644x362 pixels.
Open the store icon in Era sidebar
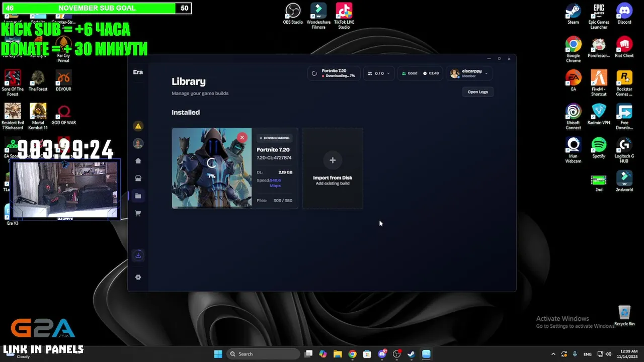coord(138,178)
